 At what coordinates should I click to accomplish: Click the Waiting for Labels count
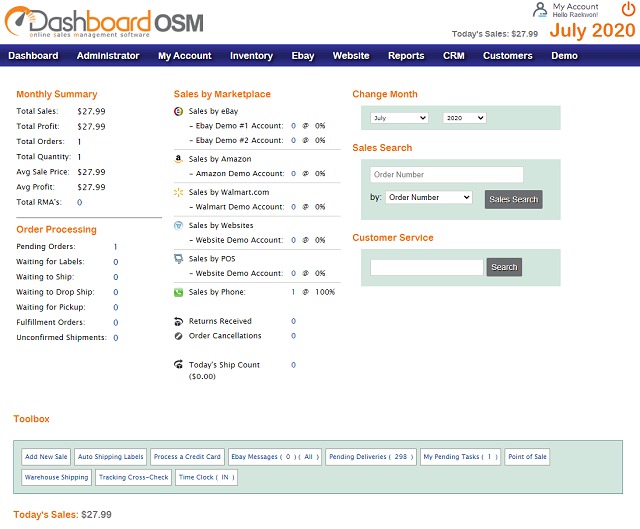pos(116,262)
